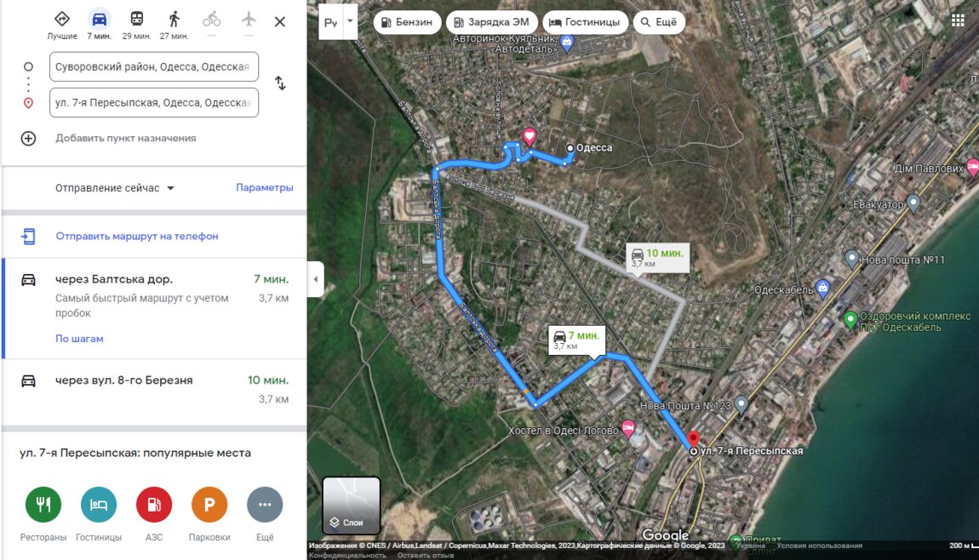The width and height of the screenshot is (979, 560).
Task: Expand more categories with Ещё chip
Action: [x=659, y=22]
